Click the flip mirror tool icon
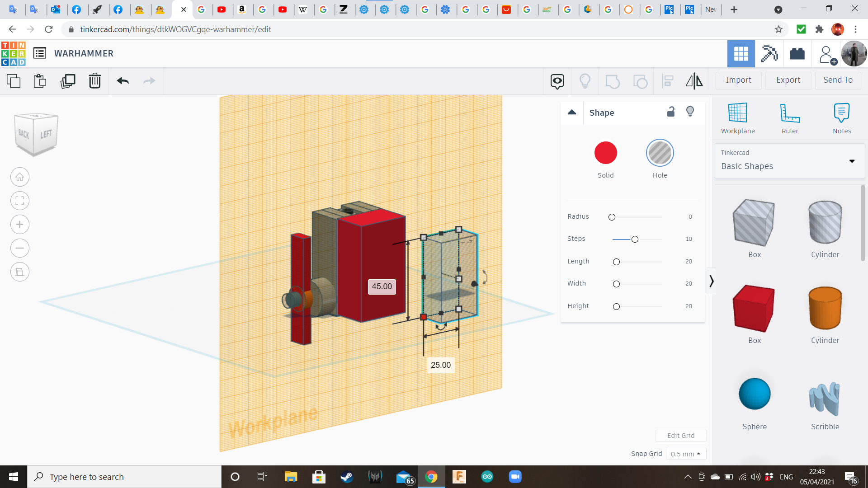Viewport: 868px width, 488px height. (x=694, y=80)
